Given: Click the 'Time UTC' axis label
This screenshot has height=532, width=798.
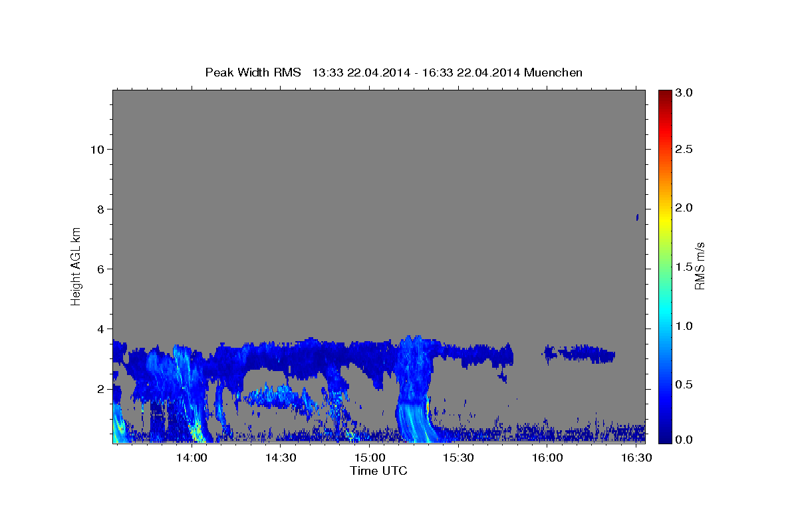Looking at the screenshot, I should point(378,471).
